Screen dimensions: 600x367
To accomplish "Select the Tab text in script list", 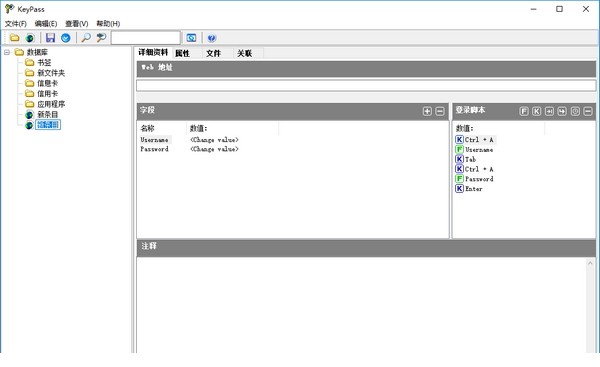I will coord(470,159).
